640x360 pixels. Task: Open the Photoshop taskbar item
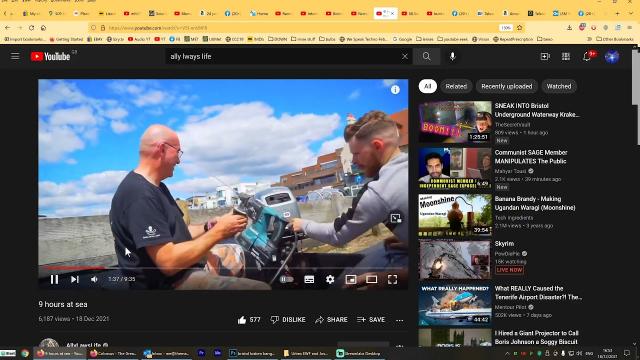[x=252, y=353]
